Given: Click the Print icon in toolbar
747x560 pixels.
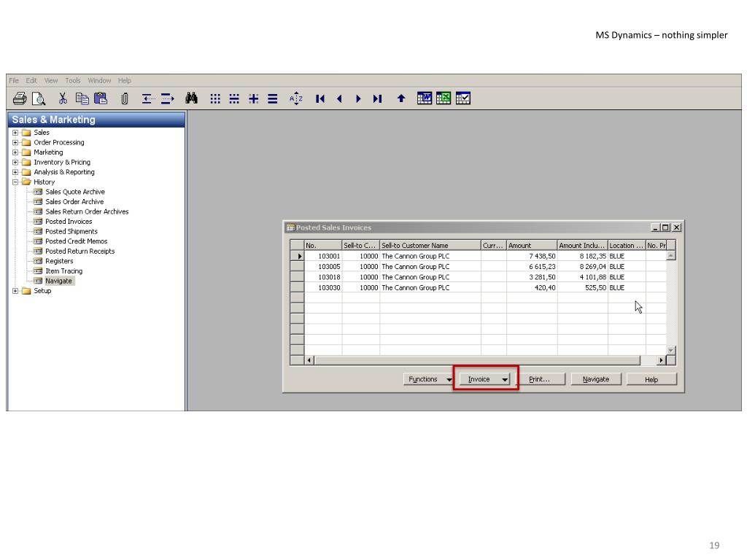Looking at the screenshot, I should click(20, 98).
